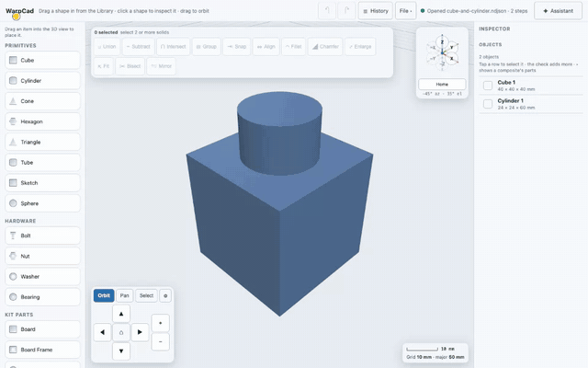
Task: Open the Assistant panel
Action: [x=558, y=11]
